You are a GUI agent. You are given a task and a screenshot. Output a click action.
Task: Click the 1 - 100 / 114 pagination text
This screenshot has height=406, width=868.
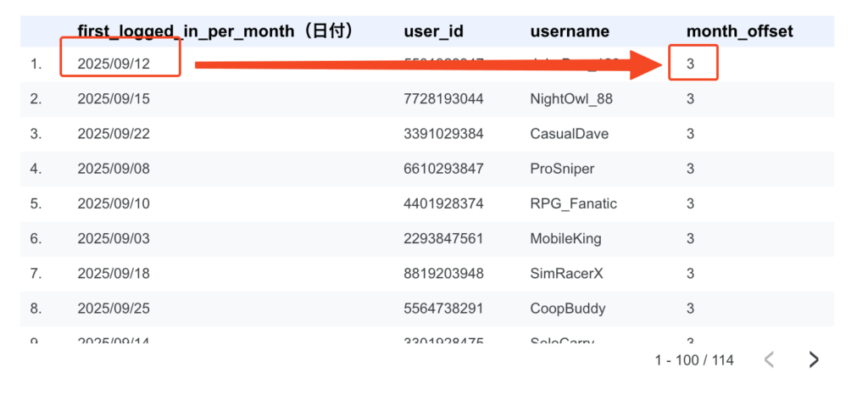coord(693,360)
